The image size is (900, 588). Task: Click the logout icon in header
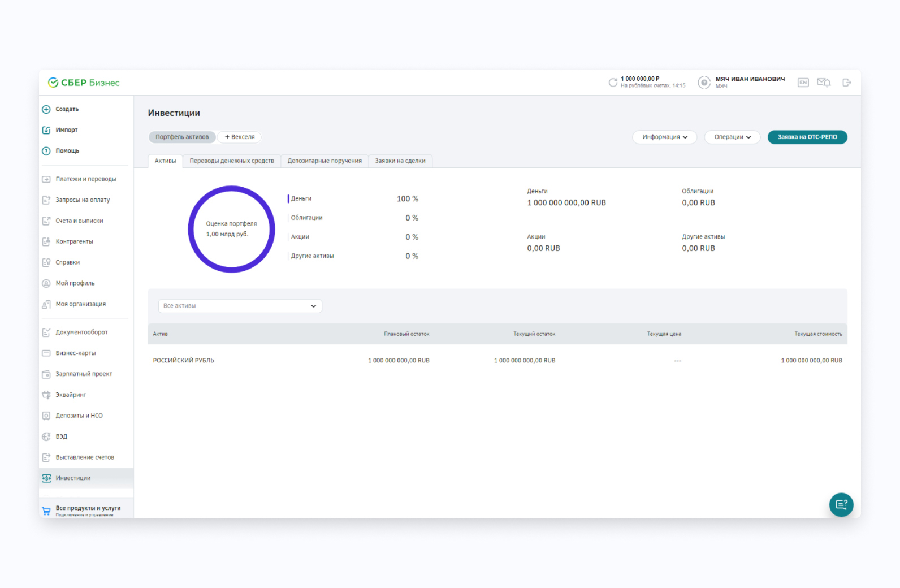click(846, 83)
